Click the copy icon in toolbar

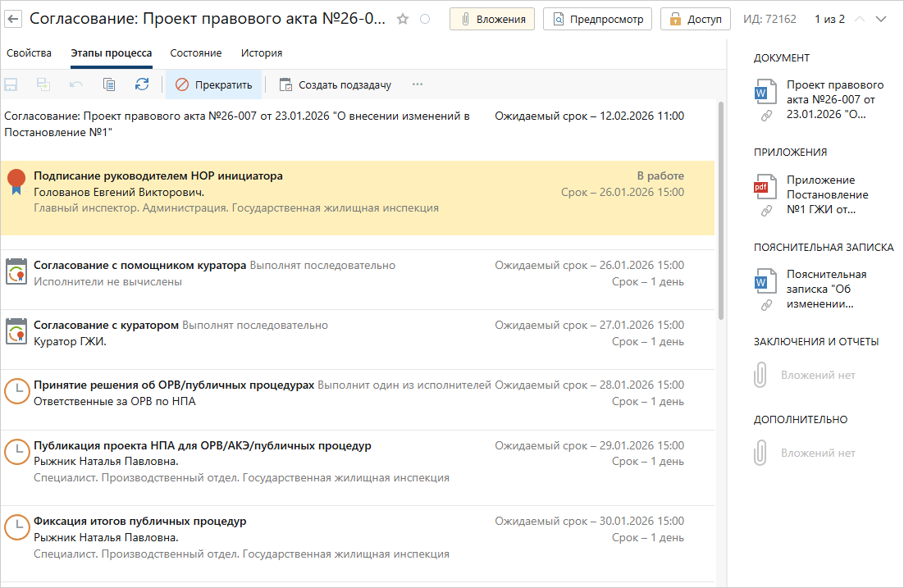[x=109, y=84]
